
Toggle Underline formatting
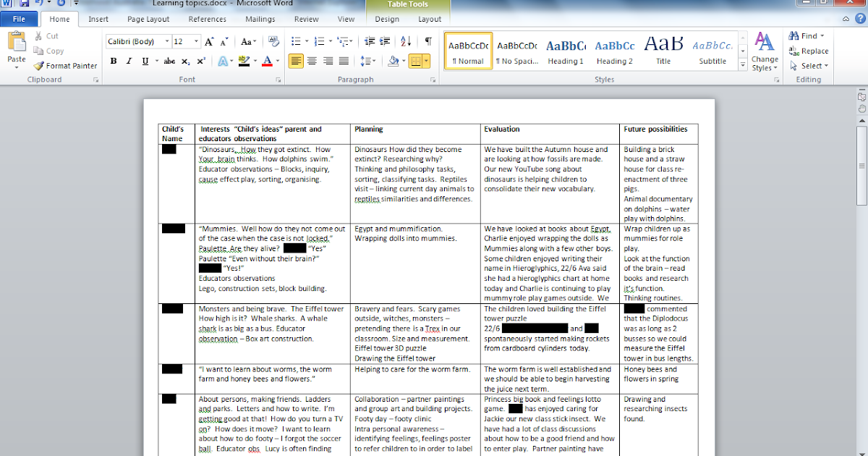145,62
